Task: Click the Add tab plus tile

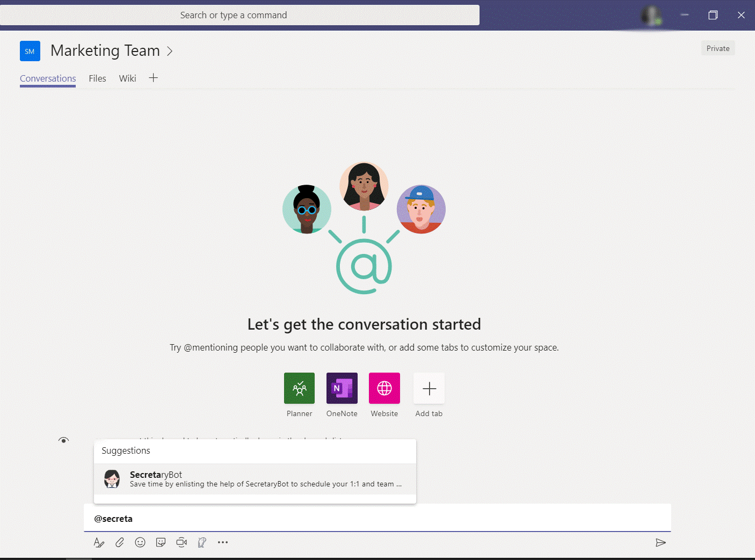Action: 429,388
